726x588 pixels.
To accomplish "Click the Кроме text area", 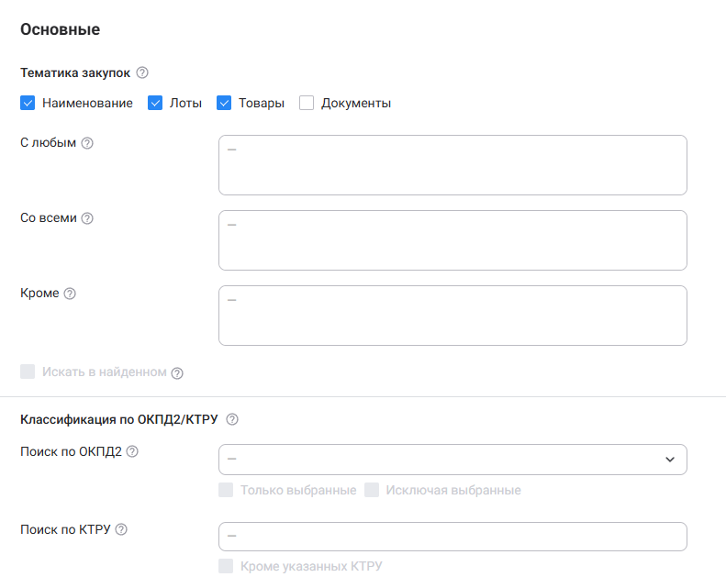I will (x=452, y=316).
